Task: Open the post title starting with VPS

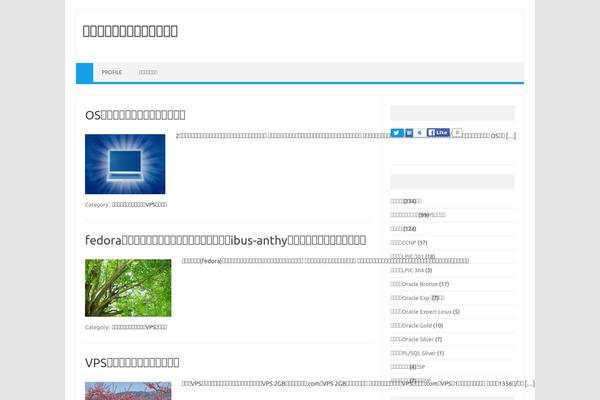Action: [132, 362]
